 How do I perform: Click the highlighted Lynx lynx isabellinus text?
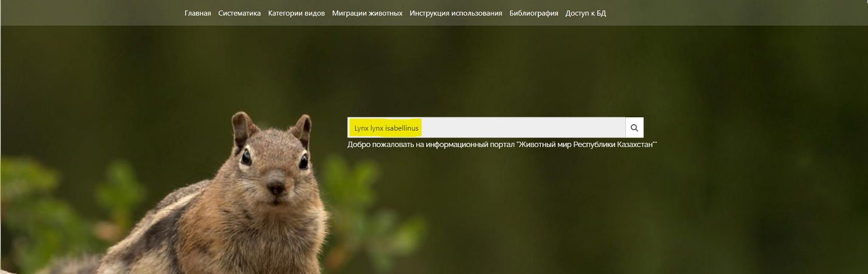[386, 128]
